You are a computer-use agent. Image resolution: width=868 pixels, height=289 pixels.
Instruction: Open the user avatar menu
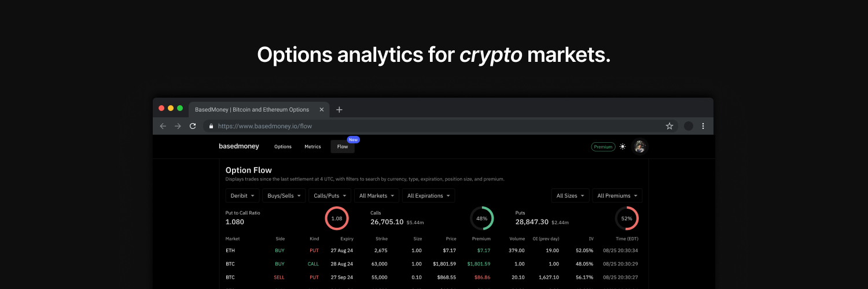(x=639, y=147)
